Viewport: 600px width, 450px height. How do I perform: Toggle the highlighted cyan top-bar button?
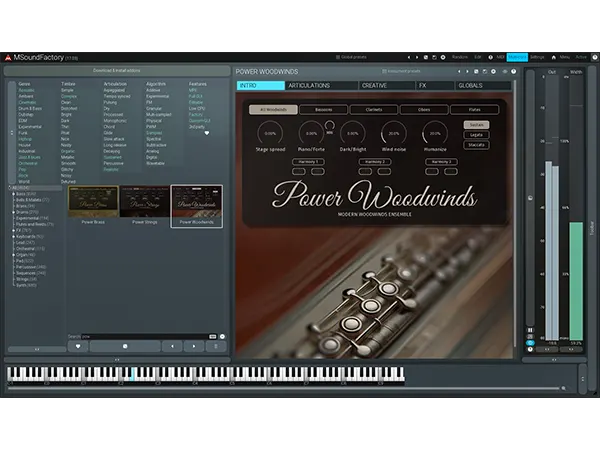[x=517, y=57]
